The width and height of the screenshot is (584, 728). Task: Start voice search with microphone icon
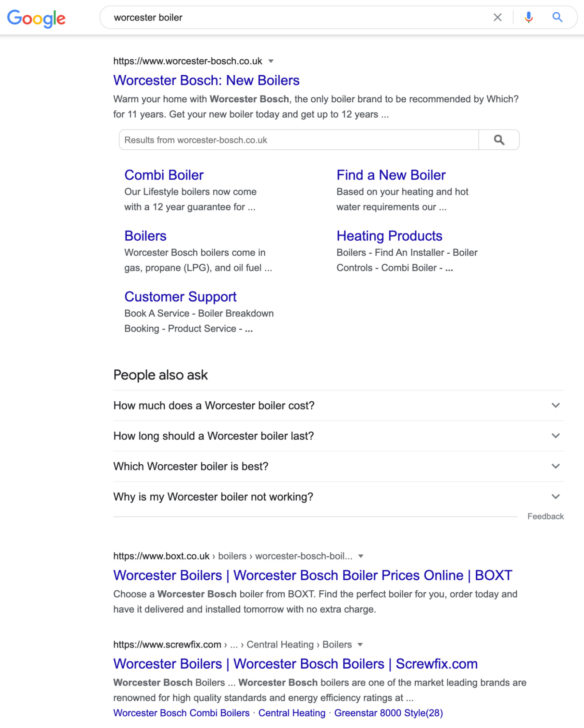528,17
